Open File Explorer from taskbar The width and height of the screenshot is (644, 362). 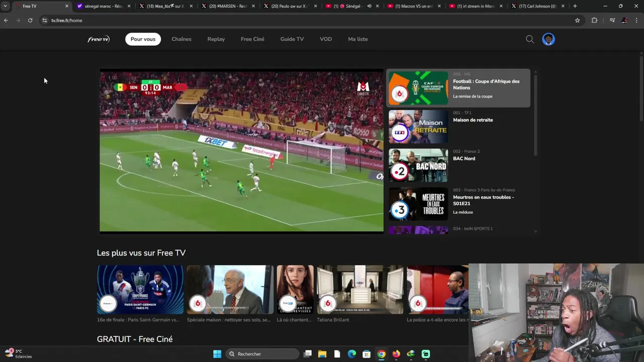coord(322,354)
